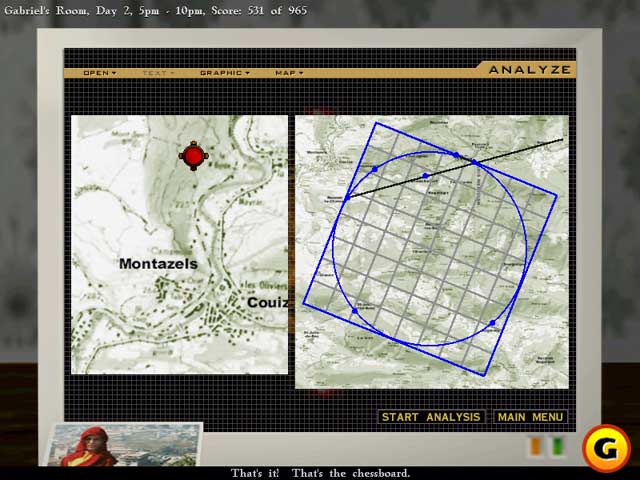Expand the GRAPHIC dropdown menu

click(x=224, y=73)
